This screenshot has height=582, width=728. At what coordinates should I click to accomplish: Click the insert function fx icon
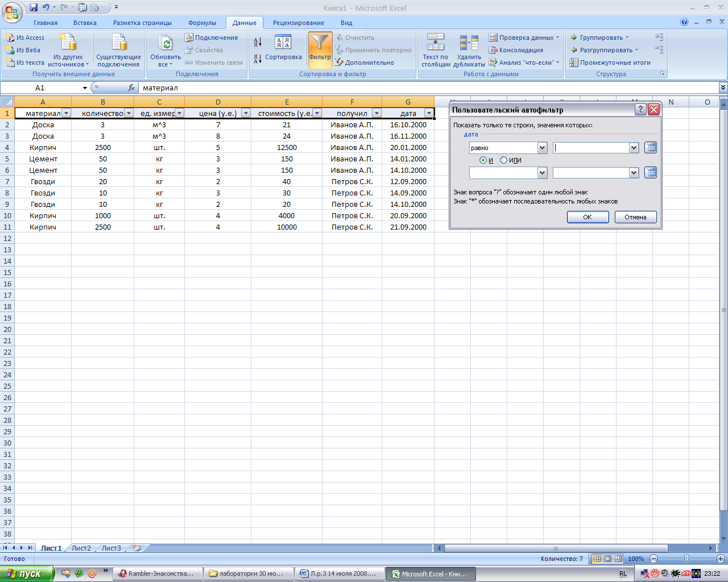click(131, 88)
